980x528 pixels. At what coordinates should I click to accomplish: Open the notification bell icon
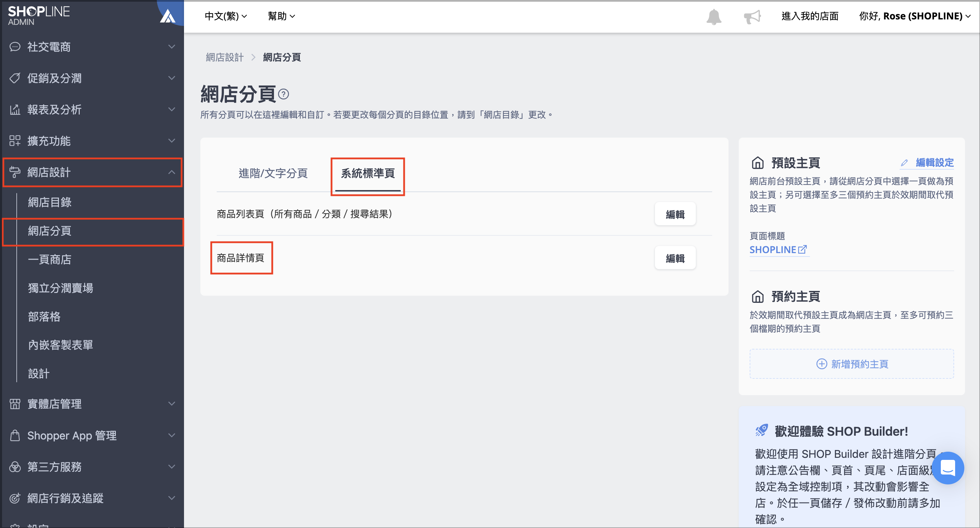point(714,16)
